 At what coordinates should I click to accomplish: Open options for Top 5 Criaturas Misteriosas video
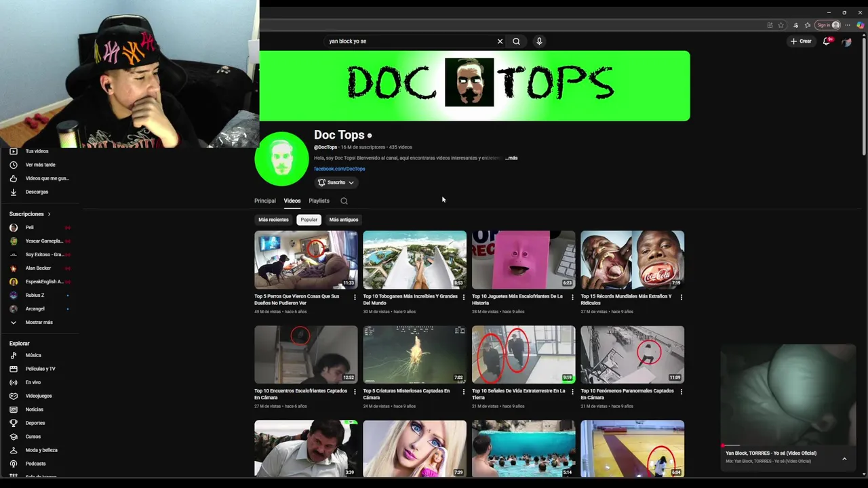(x=463, y=392)
